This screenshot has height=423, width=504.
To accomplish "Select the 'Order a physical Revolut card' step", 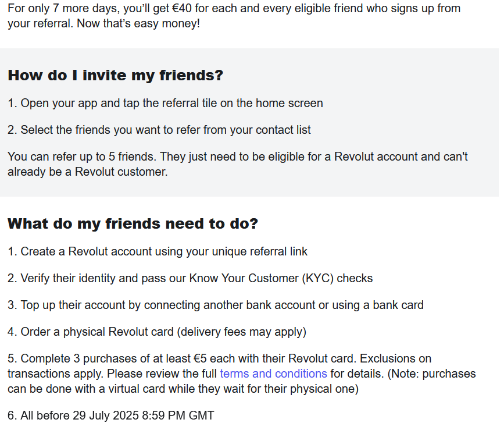I will click(x=157, y=332).
